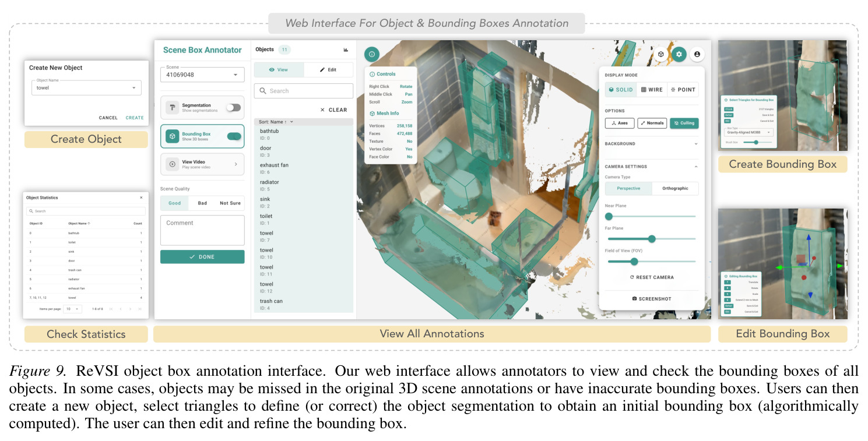868x441 pixels.
Task: Select the POINT display mode
Action: 683,90
